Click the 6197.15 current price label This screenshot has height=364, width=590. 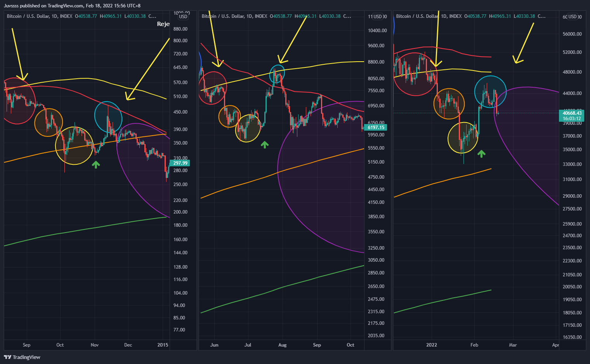(x=376, y=128)
